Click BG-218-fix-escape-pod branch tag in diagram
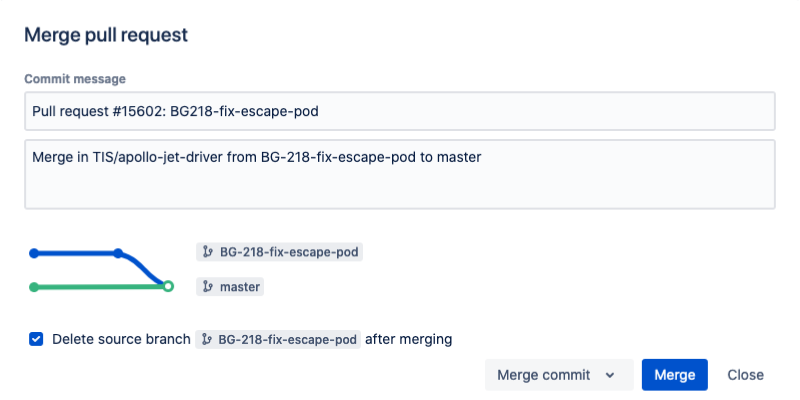 point(280,252)
